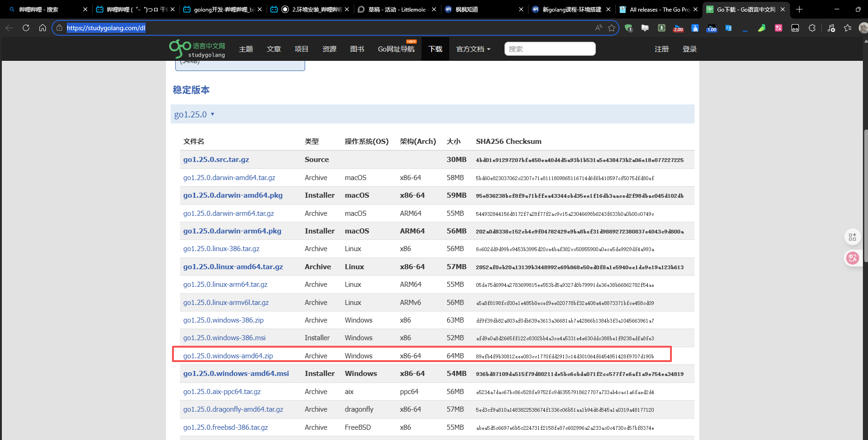The width and height of the screenshot is (868, 440).
Task: Open a new browser tab with plus button
Action: tap(799, 9)
